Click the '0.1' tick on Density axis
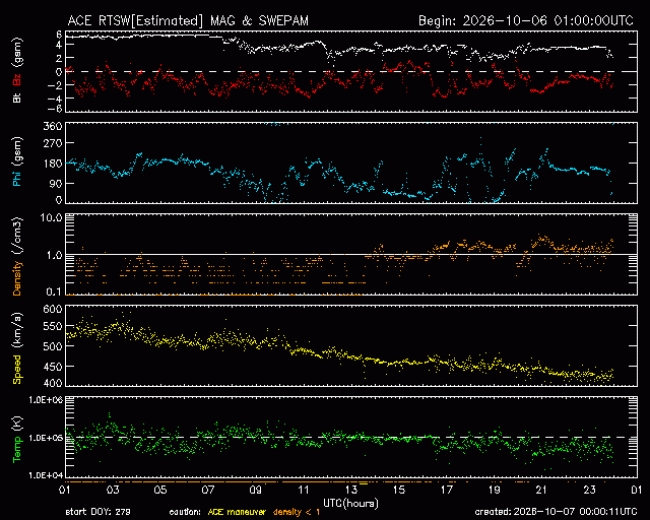This screenshot has height=520, width=650. [x=54, y=292]
